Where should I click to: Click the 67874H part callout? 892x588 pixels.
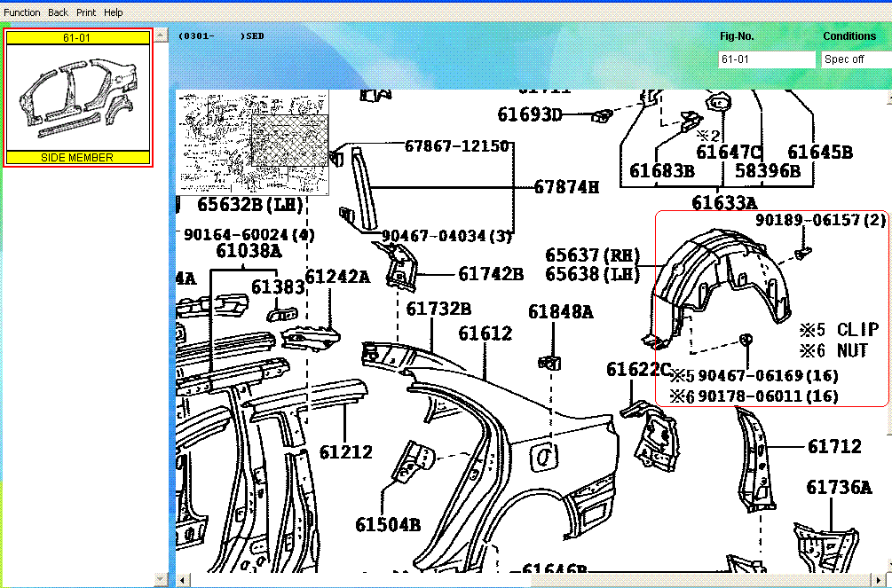pyautogui.click(x=568, y=187)
